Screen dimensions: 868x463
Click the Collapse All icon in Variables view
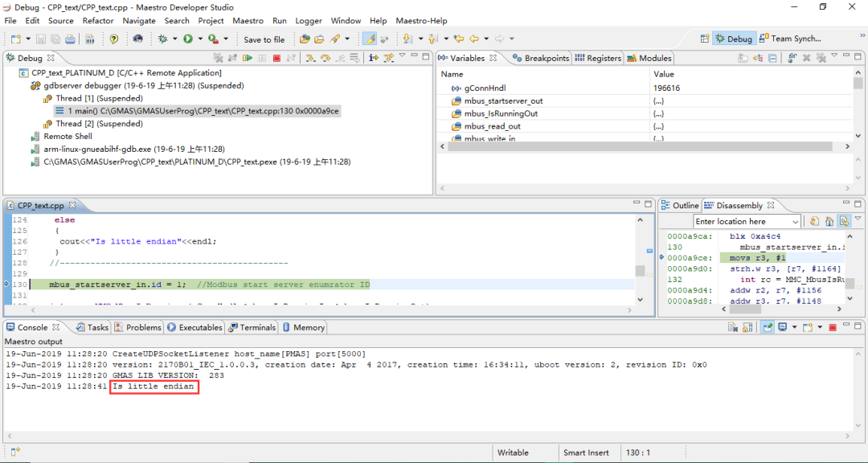tap(772, 58)
